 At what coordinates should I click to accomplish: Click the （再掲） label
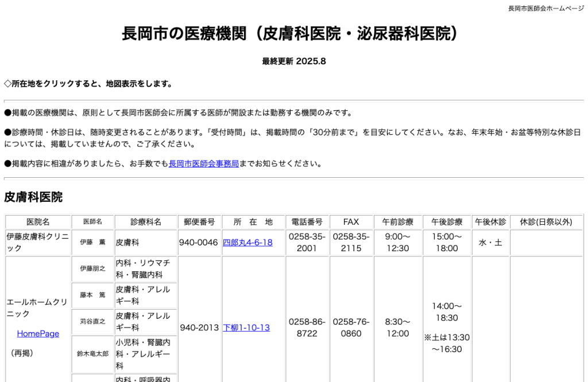[x=22, y=353]
